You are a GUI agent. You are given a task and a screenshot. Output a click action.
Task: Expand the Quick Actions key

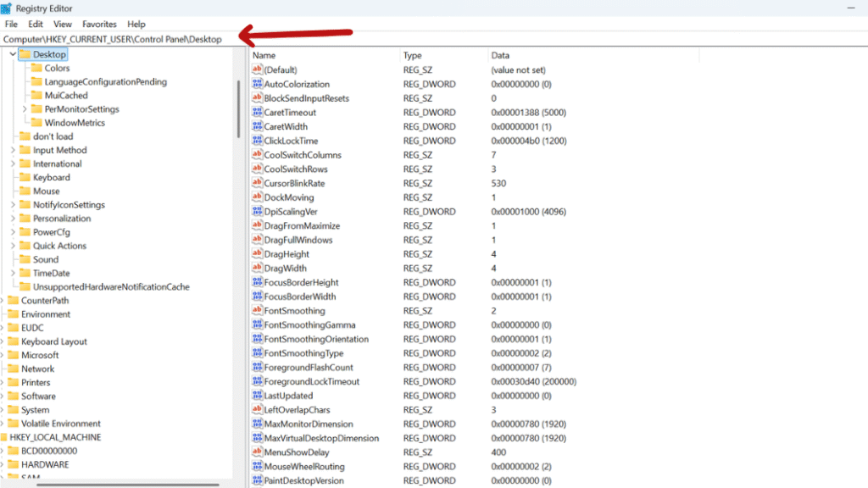click(13, 246)
